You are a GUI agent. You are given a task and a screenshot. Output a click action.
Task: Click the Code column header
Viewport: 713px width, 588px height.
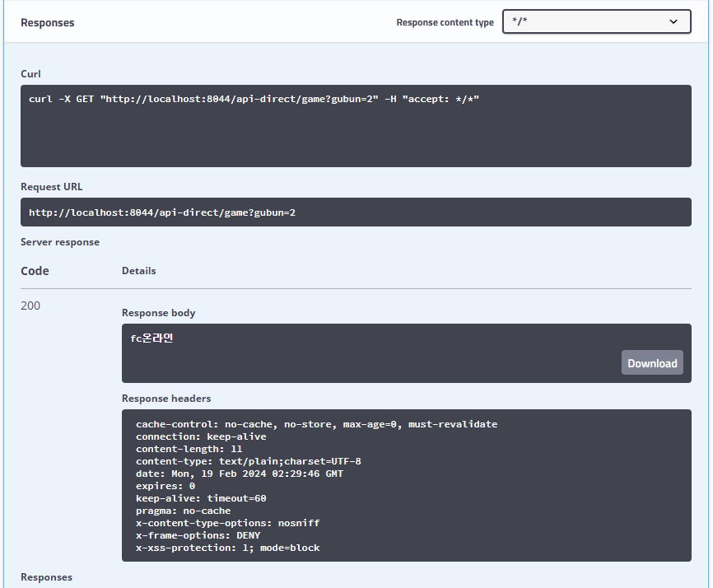(35, 271)
